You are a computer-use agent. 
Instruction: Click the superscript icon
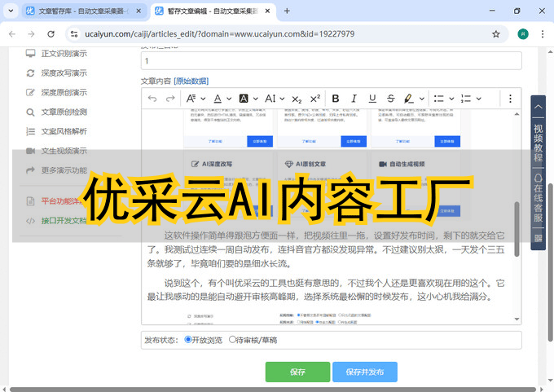(315, 99)
